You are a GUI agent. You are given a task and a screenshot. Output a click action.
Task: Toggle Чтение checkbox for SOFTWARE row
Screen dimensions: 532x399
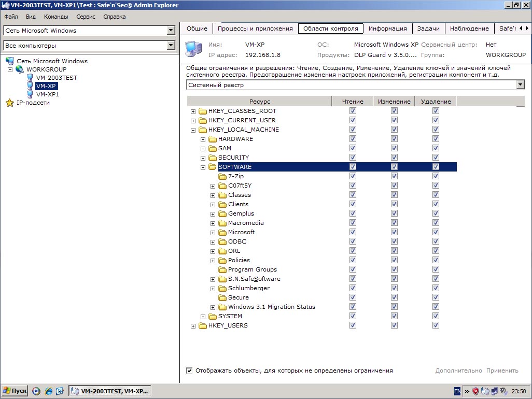click(x=353, y=166)
